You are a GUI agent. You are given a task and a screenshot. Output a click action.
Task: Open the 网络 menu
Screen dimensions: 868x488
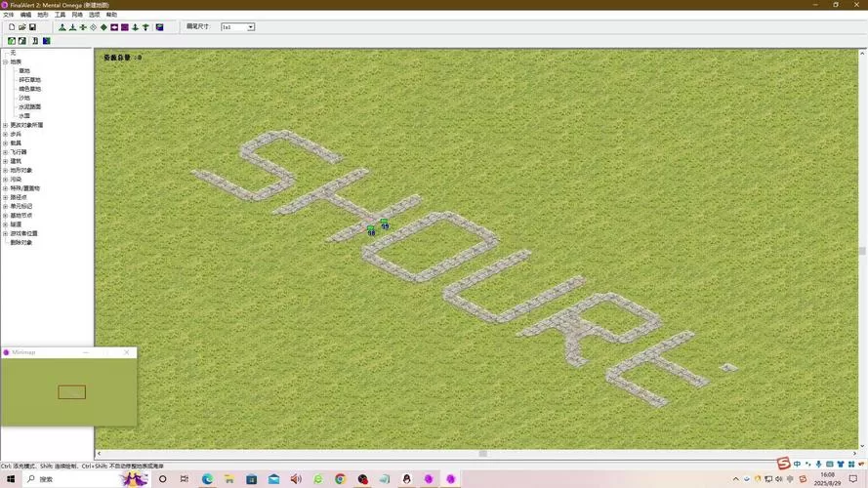(x=77, y=15)
